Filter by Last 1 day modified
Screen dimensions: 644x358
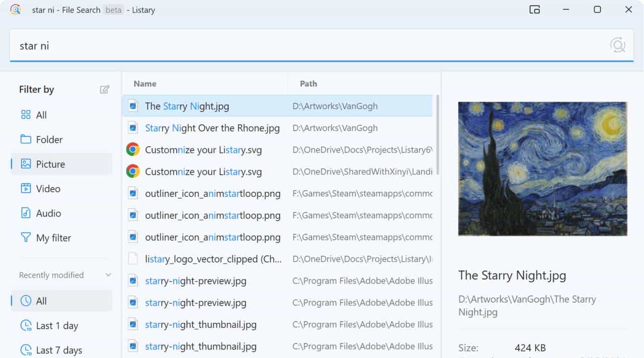pos(56,326)
